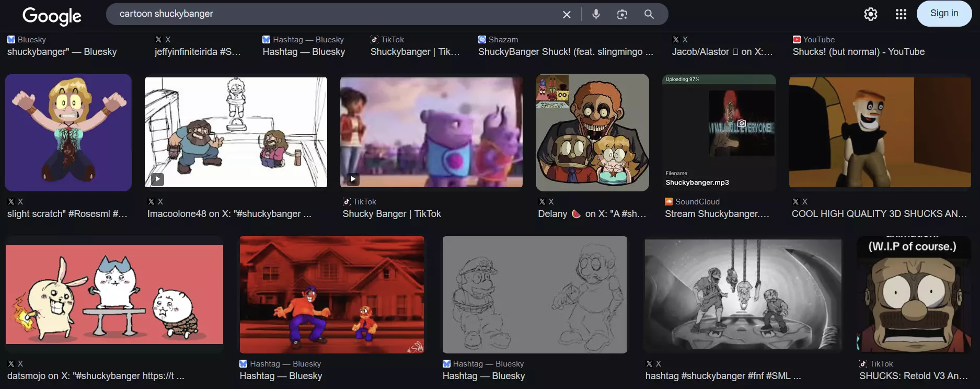Open 3D character in black shirt thumbnail
This screenshot has height=389, width=980.
click(880, 132)
